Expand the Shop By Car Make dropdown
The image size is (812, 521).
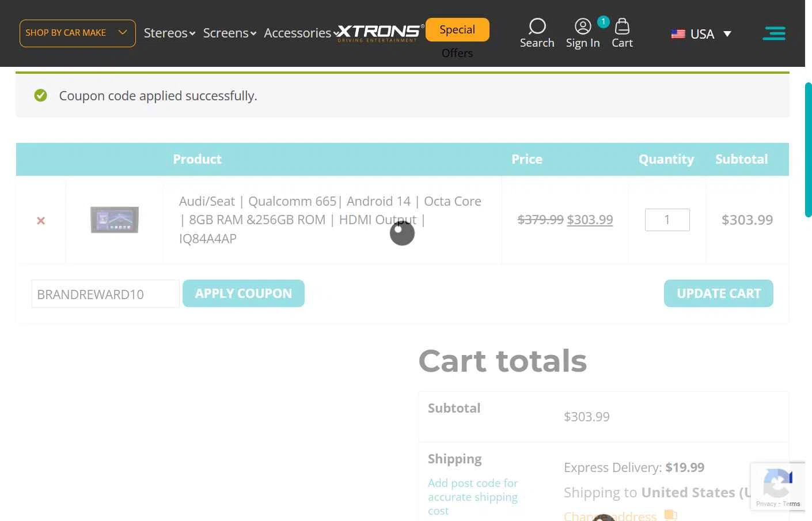pyautogui.click(x=78, y=33)
